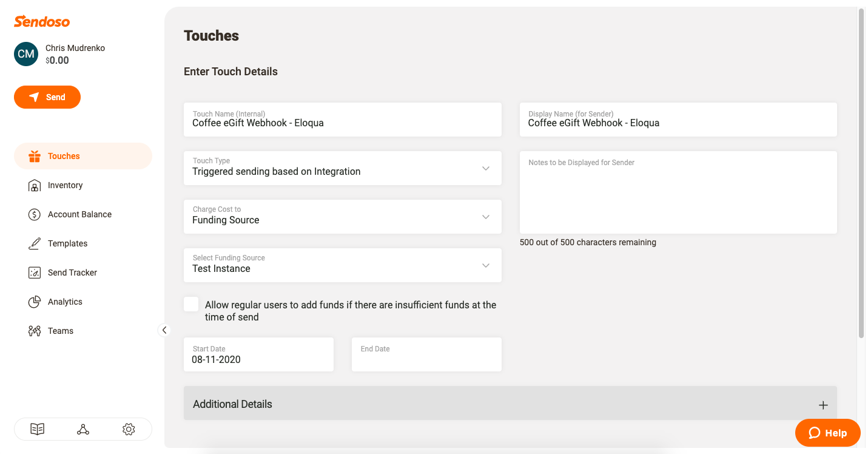868x454 pixels.
Task: Click the Templates pen icon
Action: click(35, 243)
